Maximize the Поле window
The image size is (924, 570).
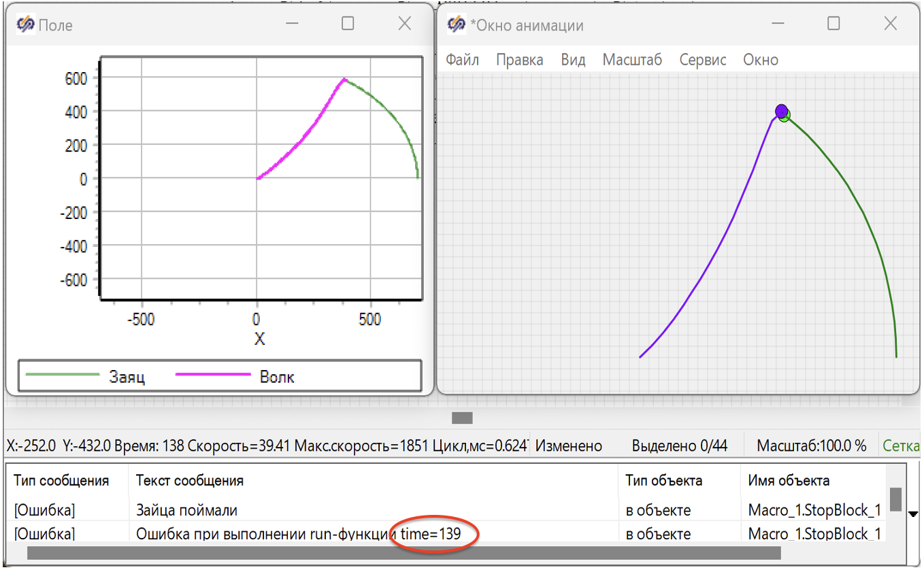[348, 24]
